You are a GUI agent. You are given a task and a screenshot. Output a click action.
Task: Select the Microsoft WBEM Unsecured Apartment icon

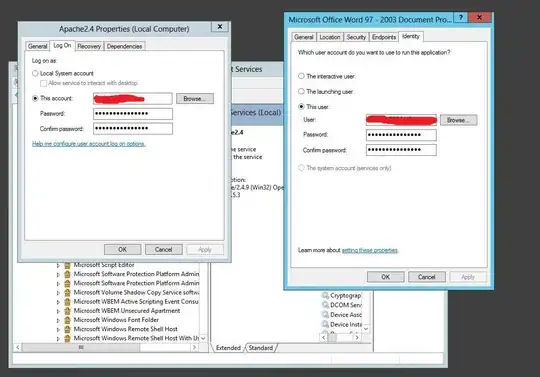(68, 311)
